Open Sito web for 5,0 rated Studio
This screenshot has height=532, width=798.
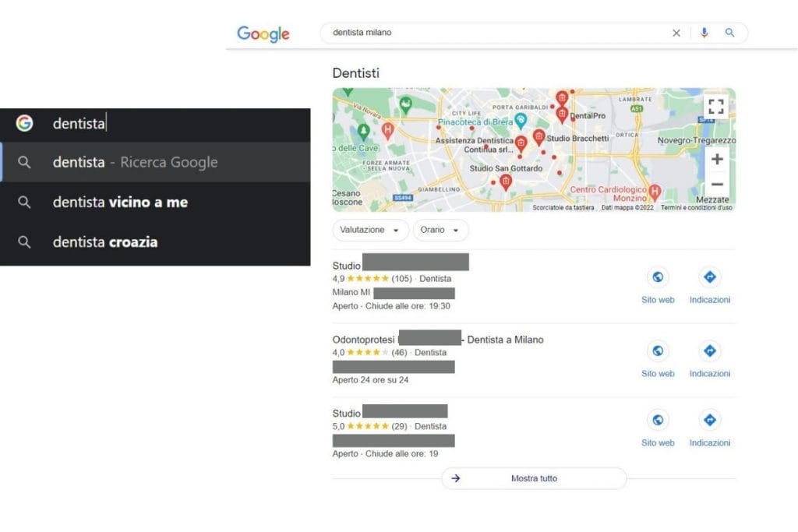coord(658,429)
